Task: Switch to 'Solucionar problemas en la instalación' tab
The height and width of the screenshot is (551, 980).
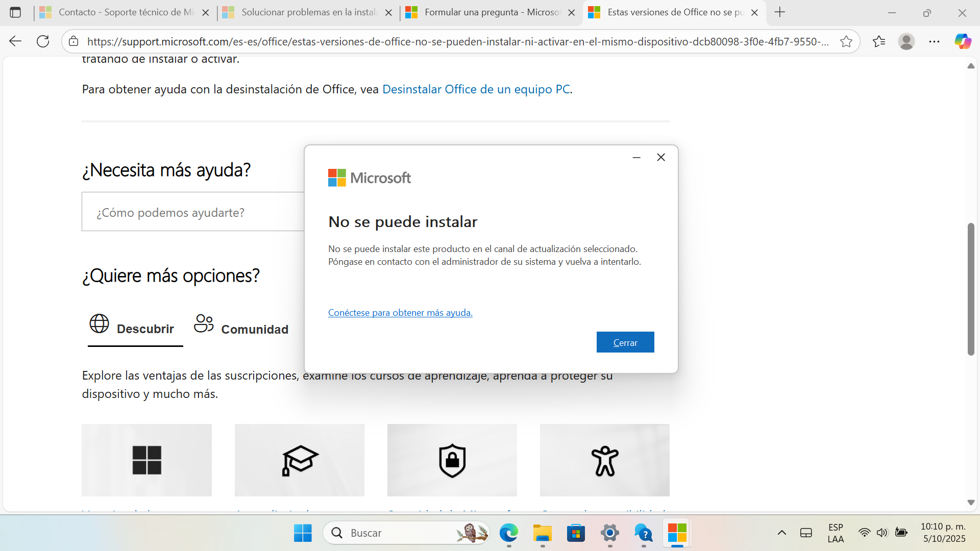Action: [x=308, y=12]
